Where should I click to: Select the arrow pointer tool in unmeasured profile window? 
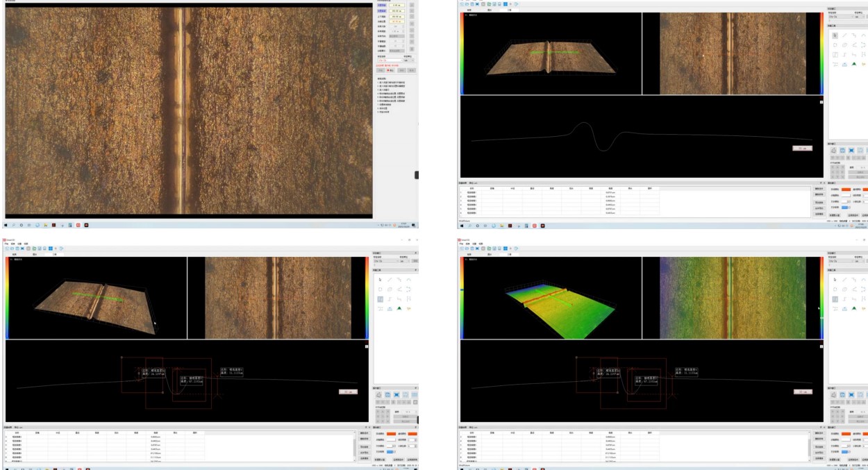pyautogui.click(x=835, y=35)
